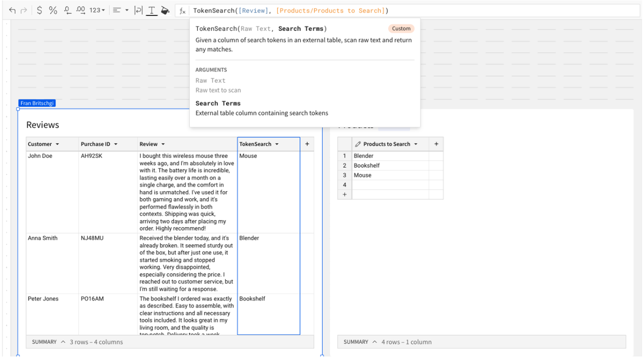Viewport: 644px width, 360px height.
Task: Click the Customer column header
Action: click(52, 144)
